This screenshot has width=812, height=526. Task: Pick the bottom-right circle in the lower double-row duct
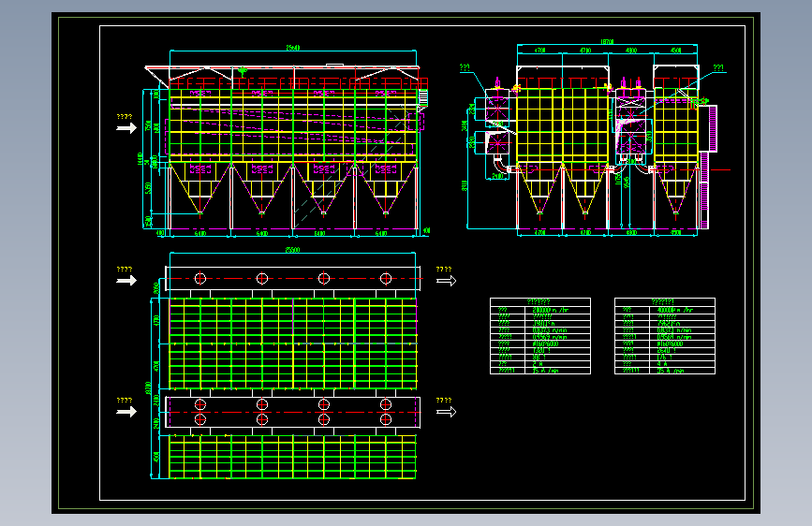386,419
